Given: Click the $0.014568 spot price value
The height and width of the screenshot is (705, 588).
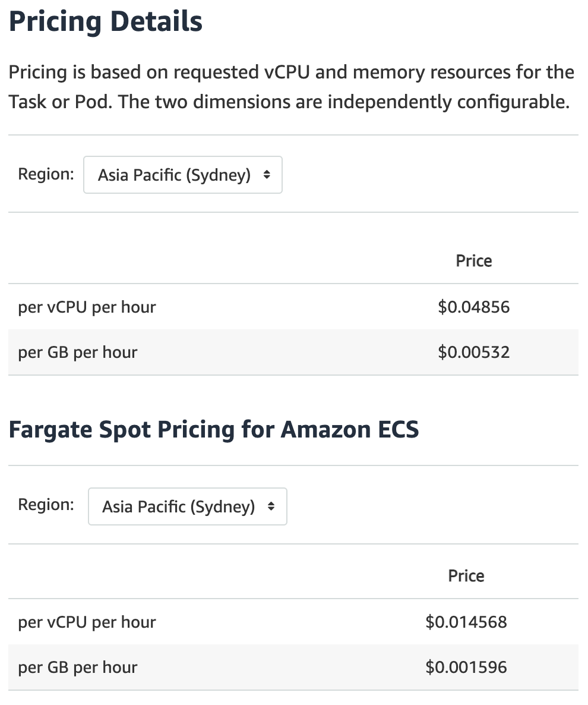Looking at the screenshot, I should click(x=466, y=622).
